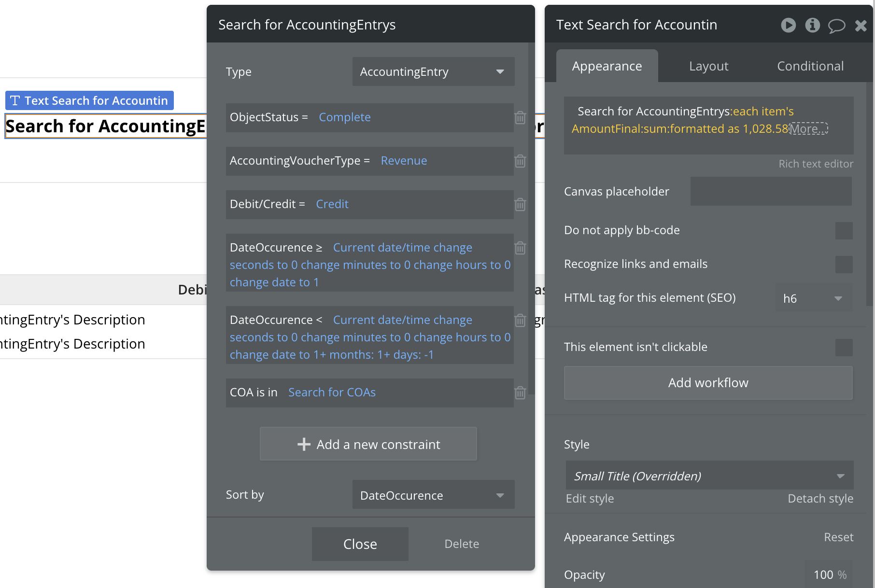The image size is (875, 588).
Task: Switch to the Layout tab
Action: pos(708,66)
